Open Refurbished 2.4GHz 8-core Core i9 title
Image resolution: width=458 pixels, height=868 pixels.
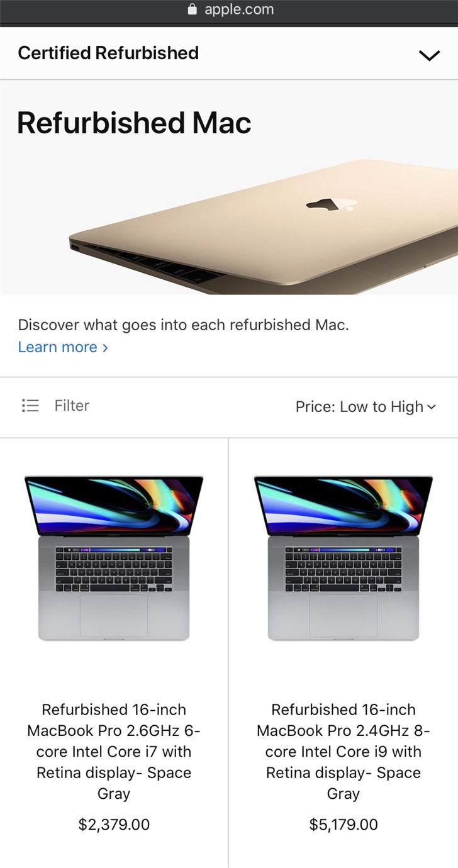(343, 752)
